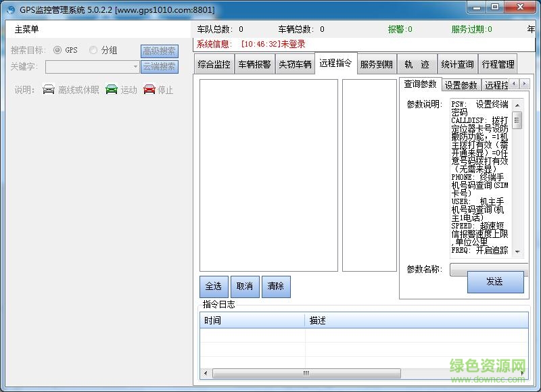Click the 参数名称 parameter name input field
Screen dimensions: 541x392
coord(475,269)
